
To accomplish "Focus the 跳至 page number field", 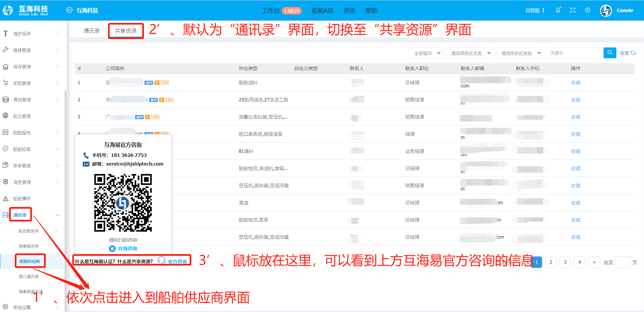I will click(622, 262).
